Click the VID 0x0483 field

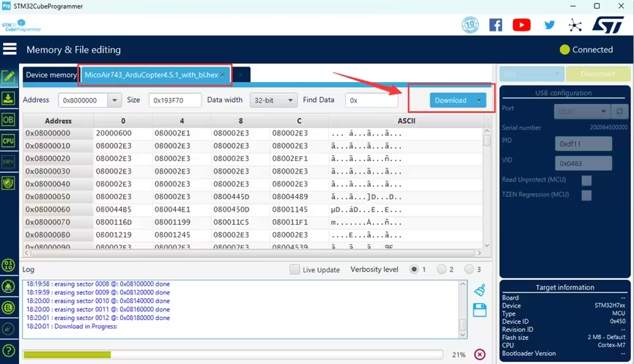pos(583,163)
